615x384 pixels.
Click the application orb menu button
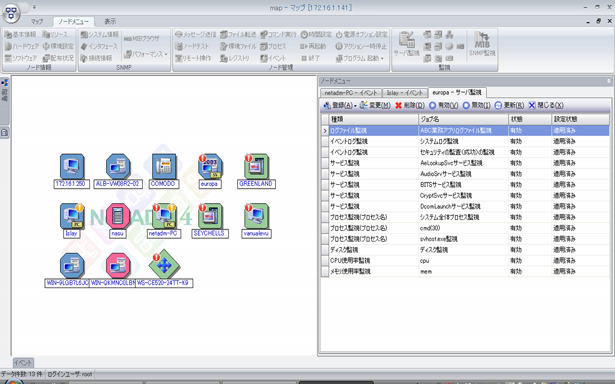point(11,13)
